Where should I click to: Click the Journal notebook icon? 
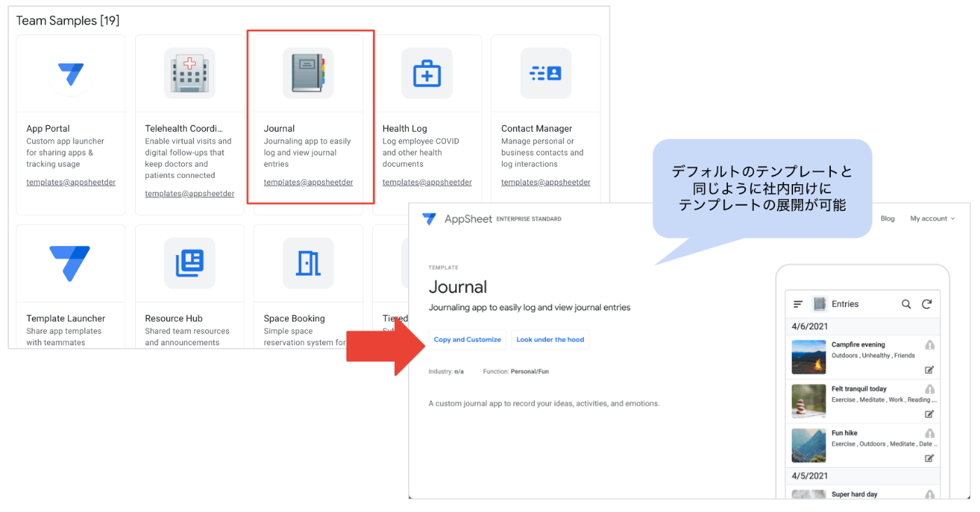(308, 74)
